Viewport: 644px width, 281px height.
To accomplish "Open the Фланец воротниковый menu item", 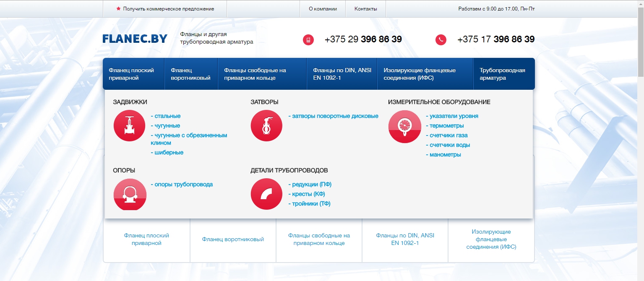I will pyautogui.click(x=191, y=74).
